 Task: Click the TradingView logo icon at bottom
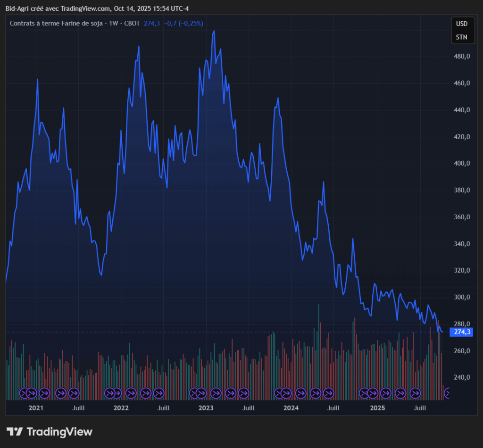pos(15,431)
